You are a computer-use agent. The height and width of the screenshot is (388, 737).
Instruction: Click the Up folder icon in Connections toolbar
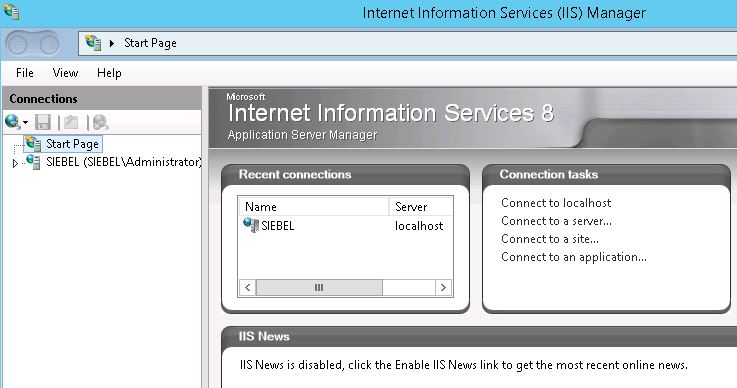pos(71,122)
